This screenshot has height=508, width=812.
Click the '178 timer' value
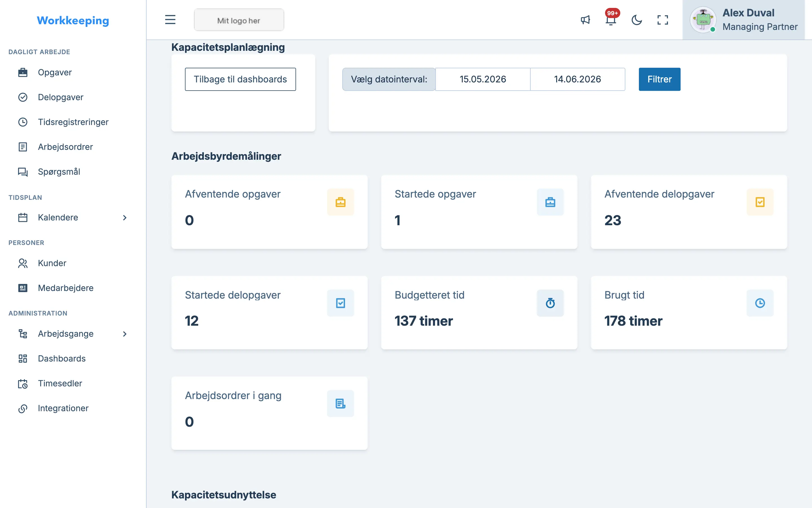633,321
